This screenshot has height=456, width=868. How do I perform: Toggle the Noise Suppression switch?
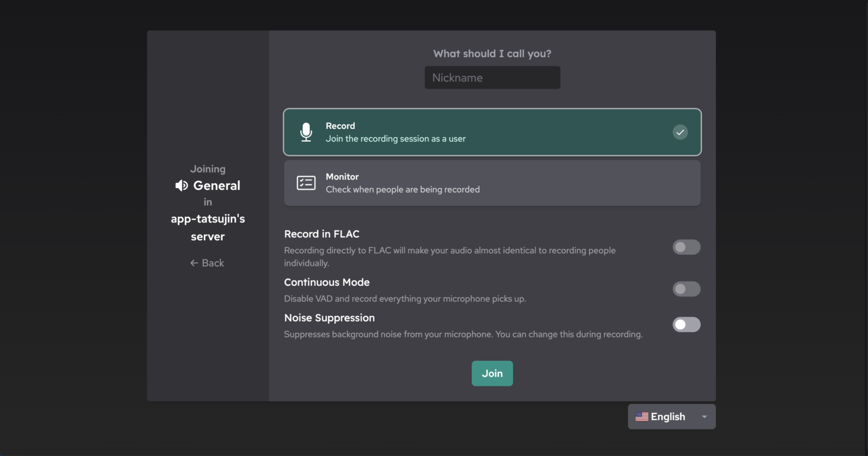(686, 324)
